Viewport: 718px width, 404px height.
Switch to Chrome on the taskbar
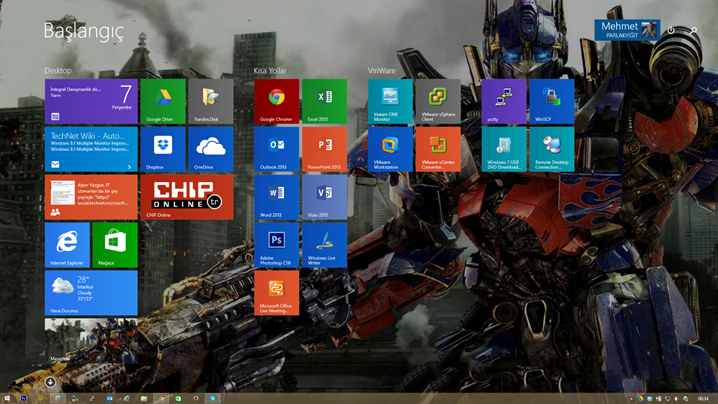coord(161,399)
